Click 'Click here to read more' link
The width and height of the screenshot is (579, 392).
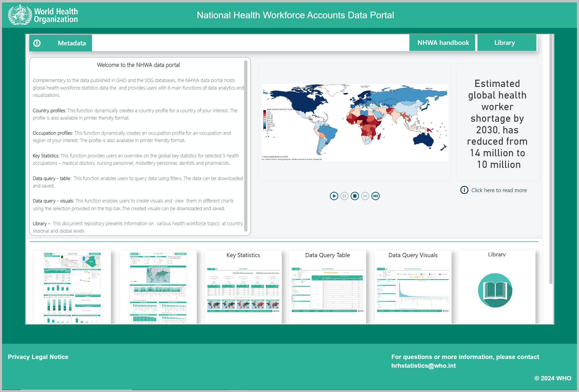click(x=499, y=190)
